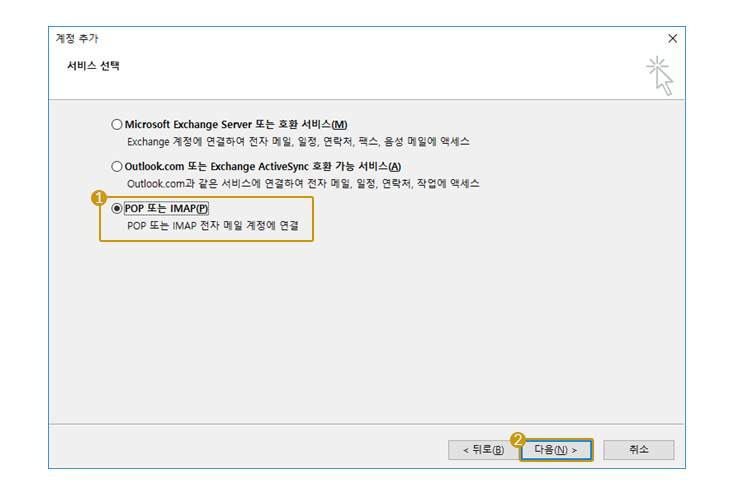The image size is (733, 495).
Task: Select the Microsoft Exchange Server radio button
Action: pyautogui.click(x=117, y=124)
